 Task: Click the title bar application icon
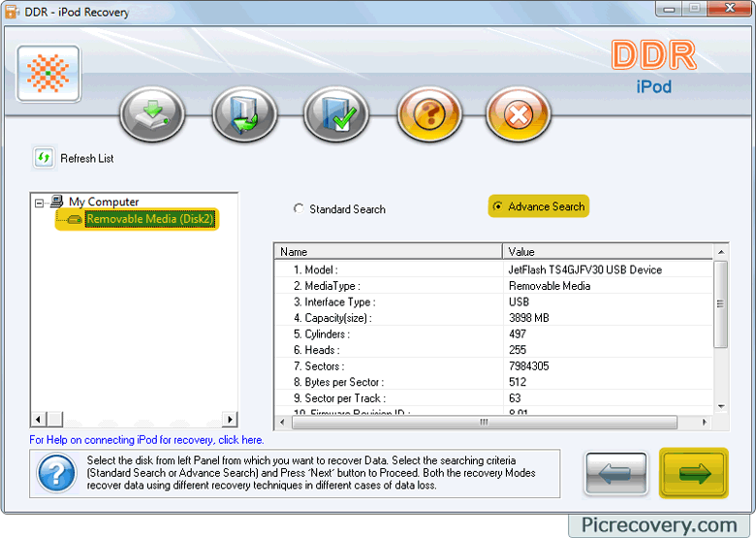click(x=12, y=12)
